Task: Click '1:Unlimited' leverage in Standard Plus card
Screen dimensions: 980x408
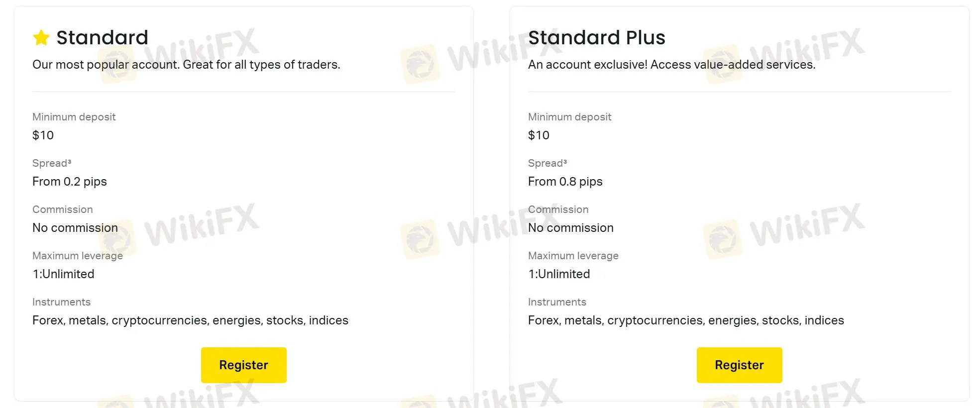Action: [x=559, y=274]
